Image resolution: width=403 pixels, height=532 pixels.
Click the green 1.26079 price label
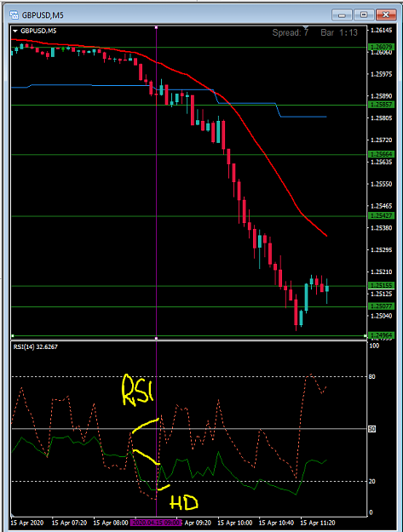tap(381, 47)
